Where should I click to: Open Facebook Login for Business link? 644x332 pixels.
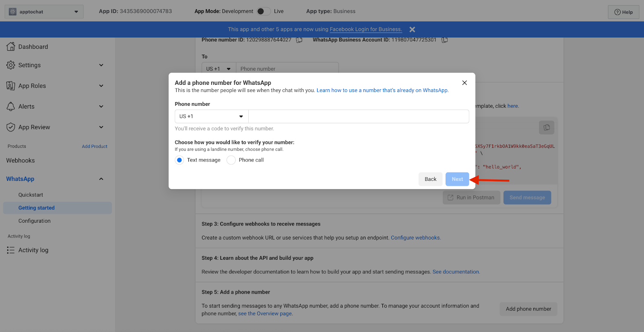pyautogui.click(x=366, y=29)
